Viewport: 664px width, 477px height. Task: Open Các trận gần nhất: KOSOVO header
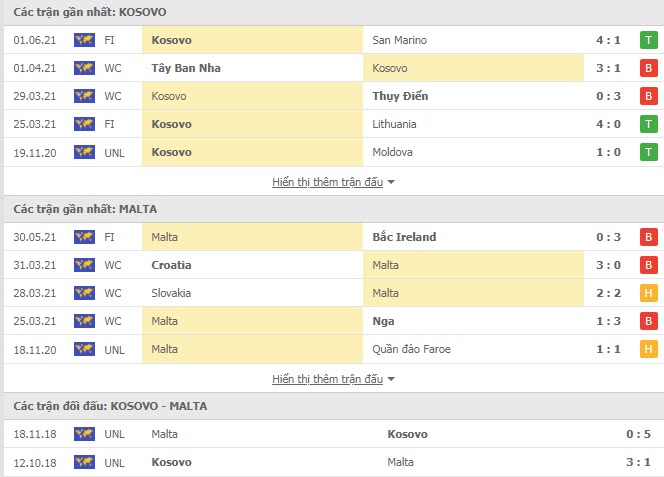90,12
